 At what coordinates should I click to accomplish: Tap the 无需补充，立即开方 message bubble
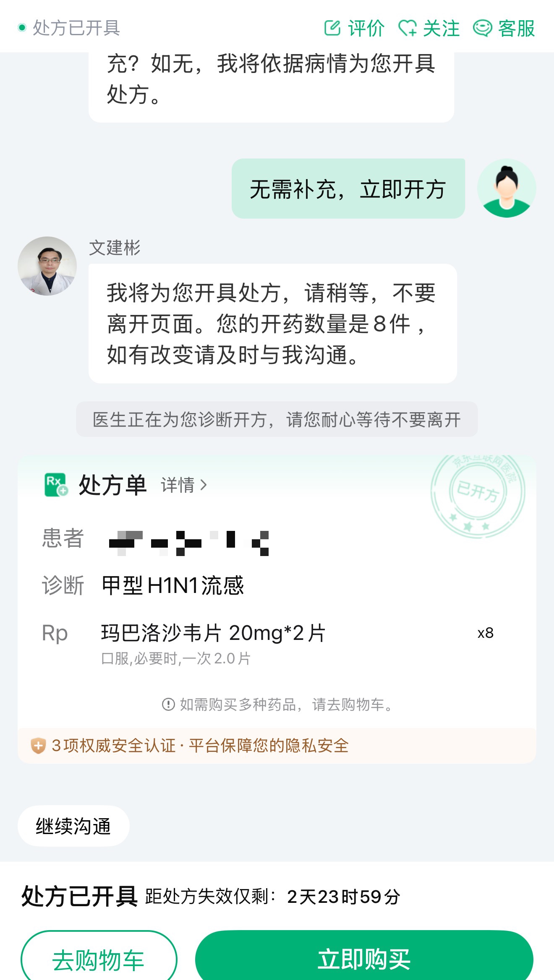click(348, 189)
